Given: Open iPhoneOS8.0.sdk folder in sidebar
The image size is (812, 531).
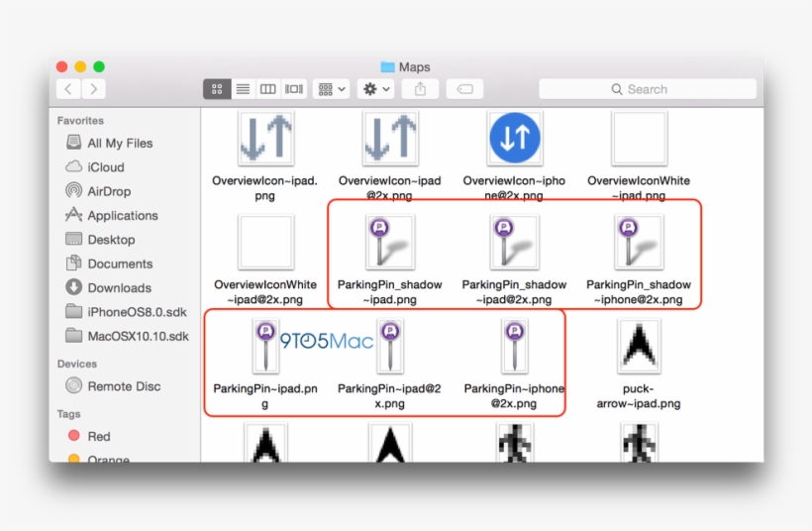Looking at the screenshot, I should click(127, 312).
